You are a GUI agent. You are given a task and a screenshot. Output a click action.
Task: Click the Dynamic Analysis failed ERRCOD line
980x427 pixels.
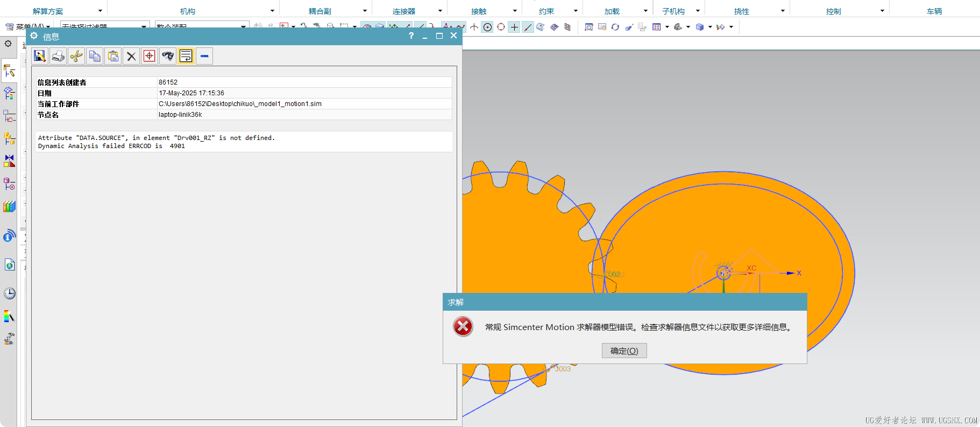pyautogui.click(x=111, y=146)
